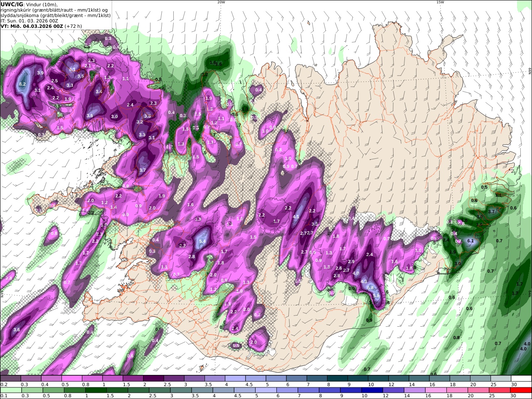Click the 0.1 label on the rain legend
Image resolution: width=532 pixels, height=399 pixels.
(3, 396)
